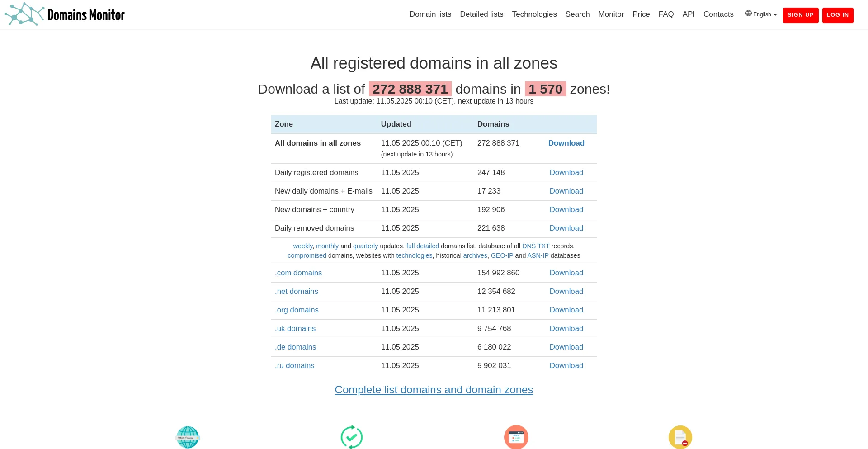Viewport: 868px width, 449px height.
Task: Open the .com domains zone link
Action: click(298, 273)
